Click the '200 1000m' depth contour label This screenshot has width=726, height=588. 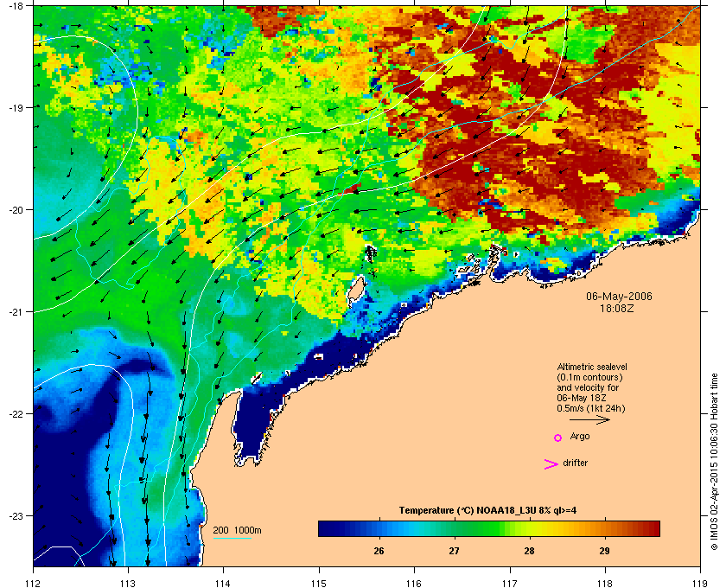click(x=237, y=531)
